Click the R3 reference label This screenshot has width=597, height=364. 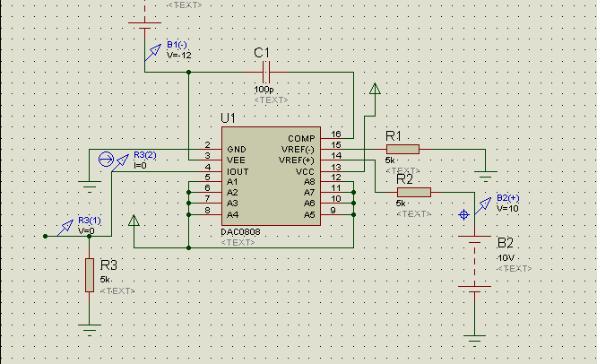[108, 264]
